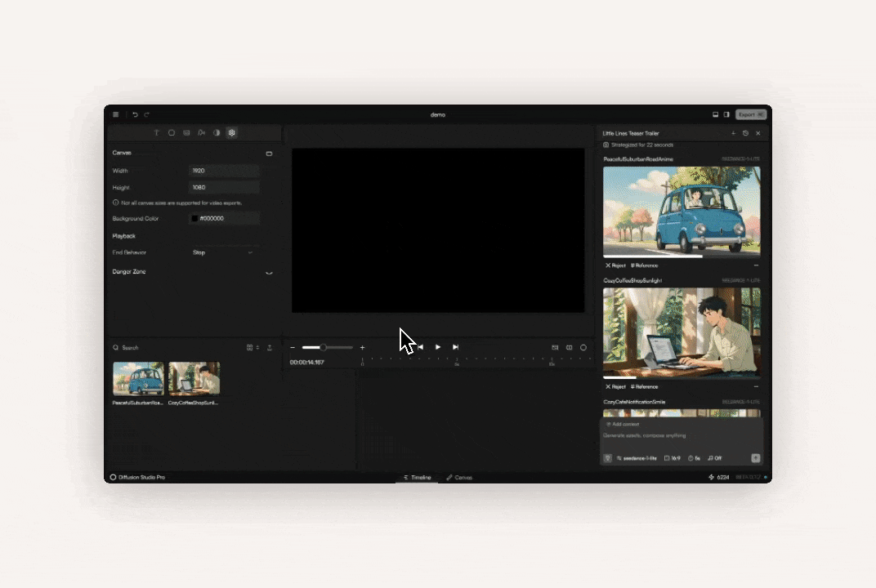This screenshot has height=588, width=876.
Task: Play the timeline preview
Action: (438, 347)
